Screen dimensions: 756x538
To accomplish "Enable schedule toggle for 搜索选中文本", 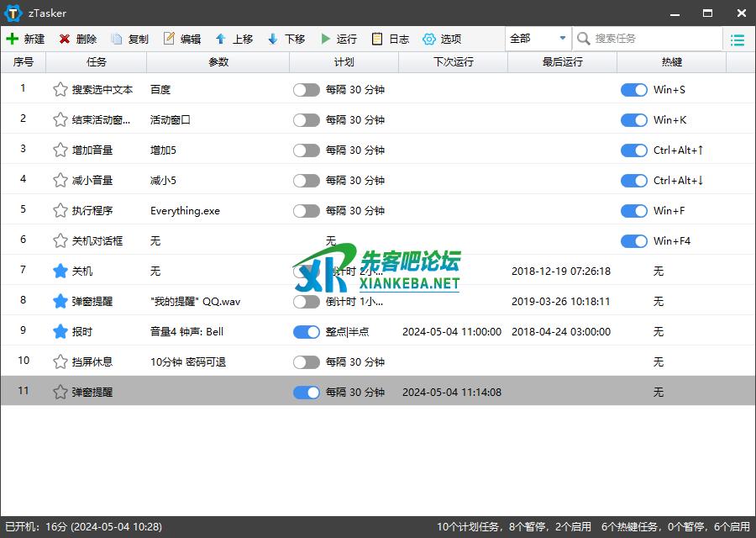I will tap(306, 90).
